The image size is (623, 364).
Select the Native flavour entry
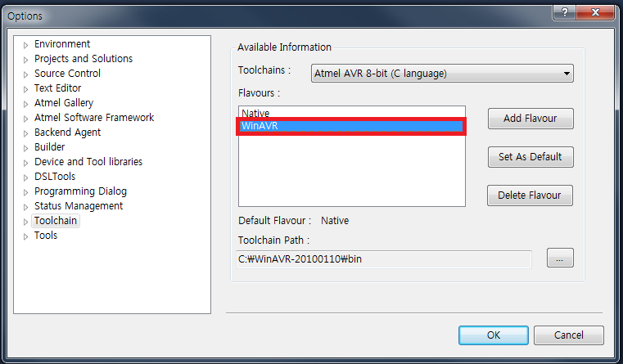click(x=256, y=113)
